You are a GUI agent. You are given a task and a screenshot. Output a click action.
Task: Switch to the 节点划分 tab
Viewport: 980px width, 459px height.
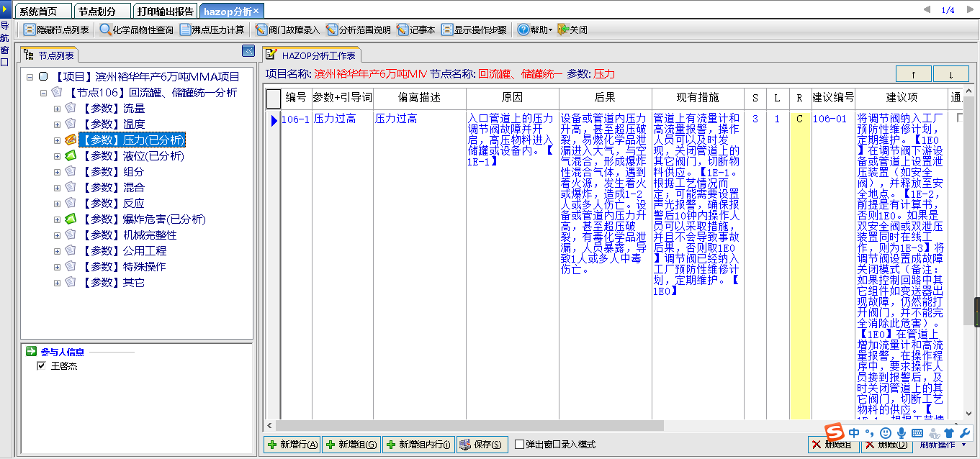coord(102,12)
